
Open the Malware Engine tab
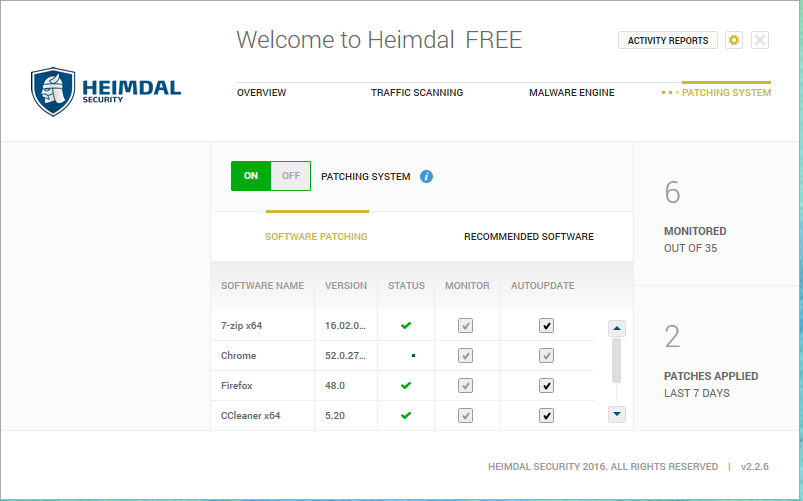(x=572, y=93)
